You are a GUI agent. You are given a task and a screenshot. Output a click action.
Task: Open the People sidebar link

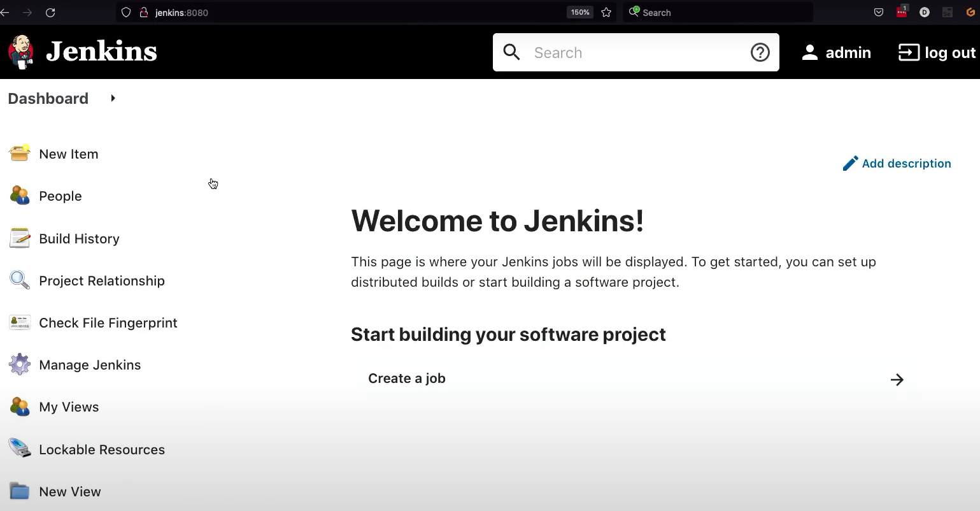coord(60,196)
